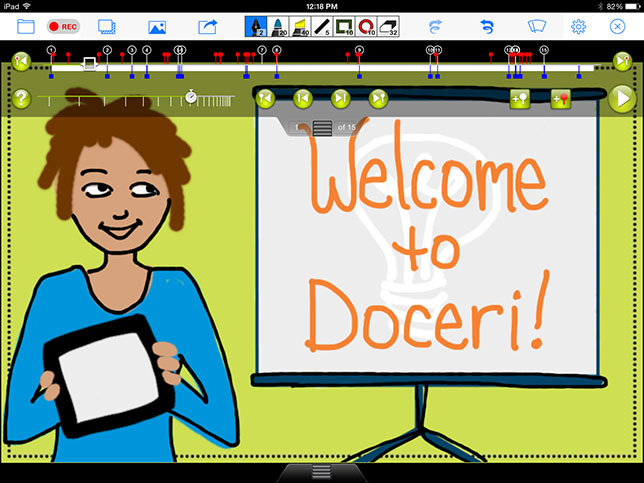Open the backgrounds/layers icon
The image size is (644, 483).
107,27
